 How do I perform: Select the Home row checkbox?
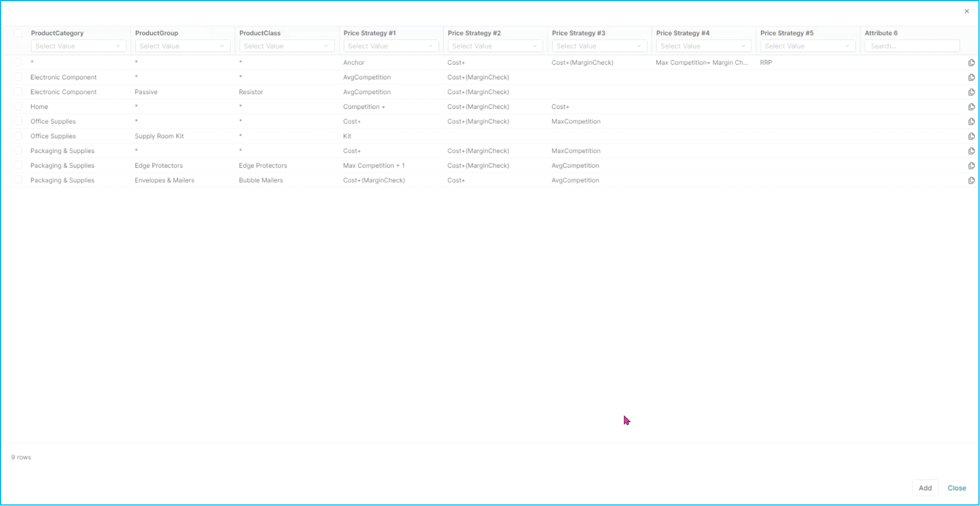[18, 107]
